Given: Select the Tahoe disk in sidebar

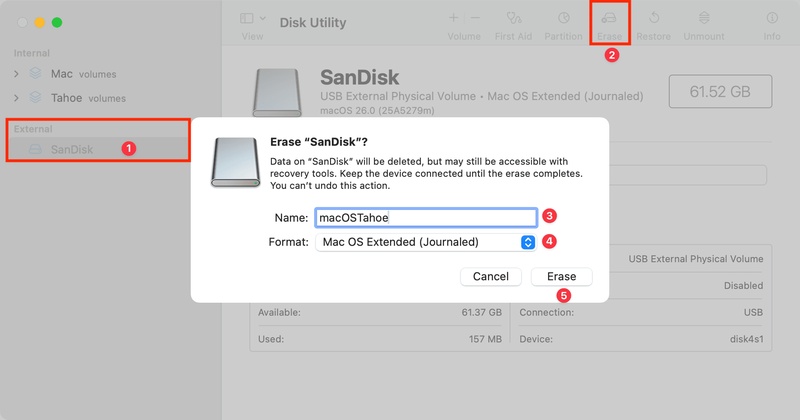Looking at the screenshot, I should click(x=66, y=97).
